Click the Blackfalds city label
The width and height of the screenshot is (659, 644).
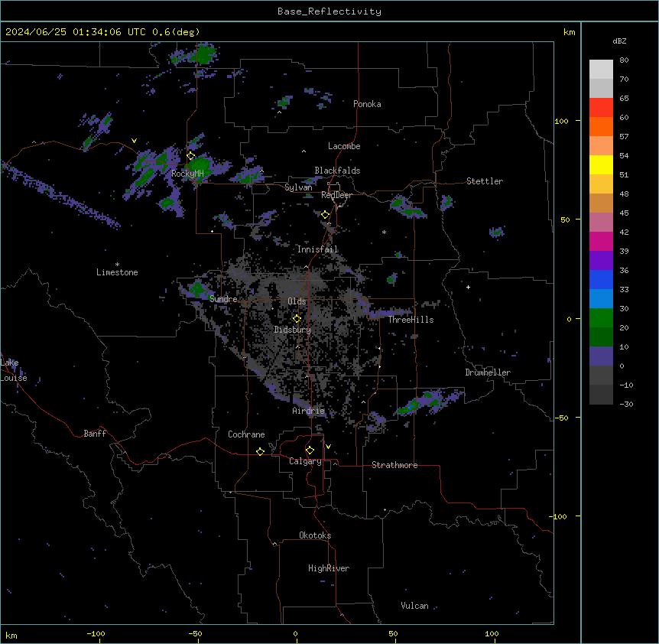(337, 171)
